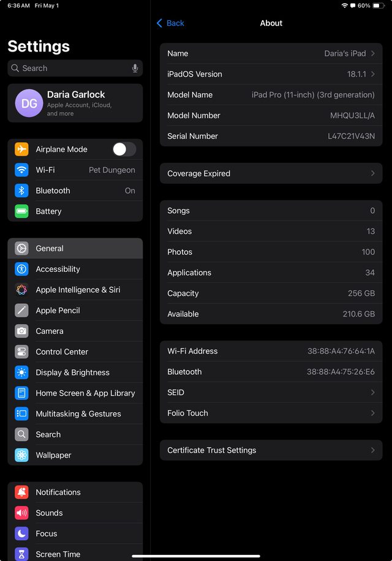Tap the Accessibility icon

pos(21,269)
